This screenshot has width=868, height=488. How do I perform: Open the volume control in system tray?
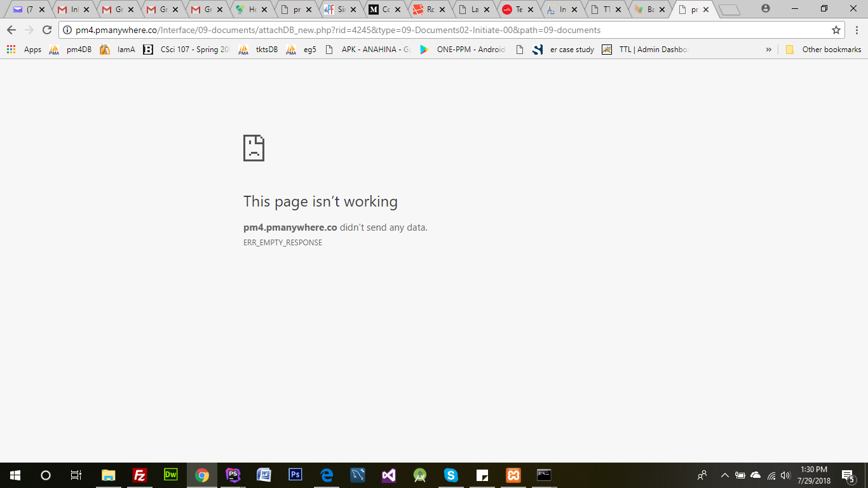(x=785, y=475)
